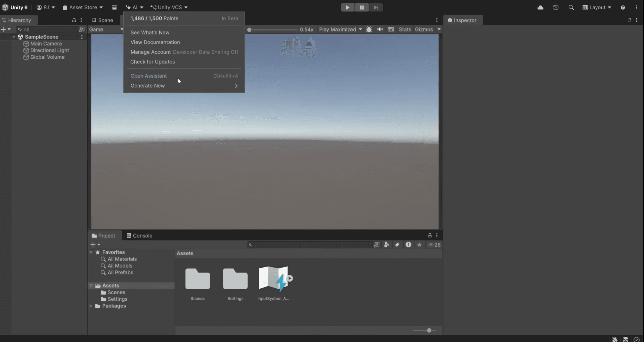Screen dimensions: 644x342
Task: Click Project search-by-label tag icon
Action: point(397,245)
